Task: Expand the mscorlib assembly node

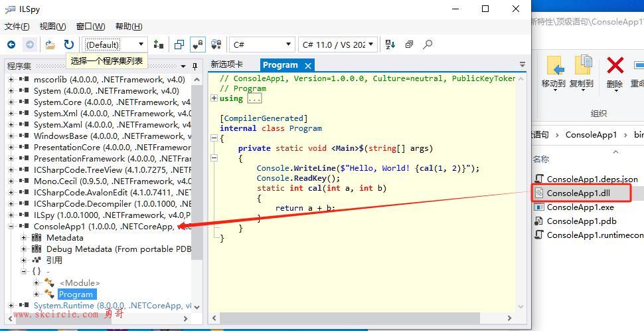Action: click(11, 79)
